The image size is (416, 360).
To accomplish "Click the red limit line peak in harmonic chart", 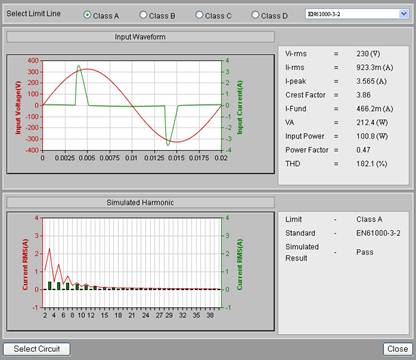I will coord(50,249).
